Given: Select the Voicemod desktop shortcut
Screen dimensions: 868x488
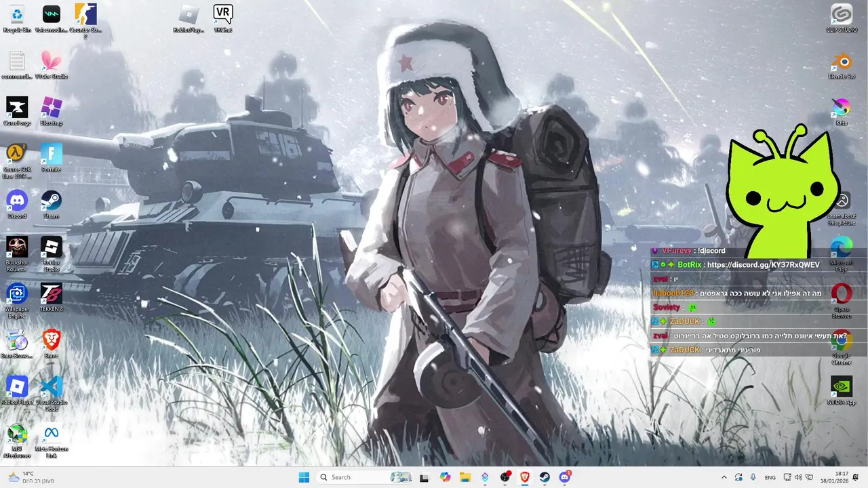Looking at the screenshot, I should (x=51, y=19).
